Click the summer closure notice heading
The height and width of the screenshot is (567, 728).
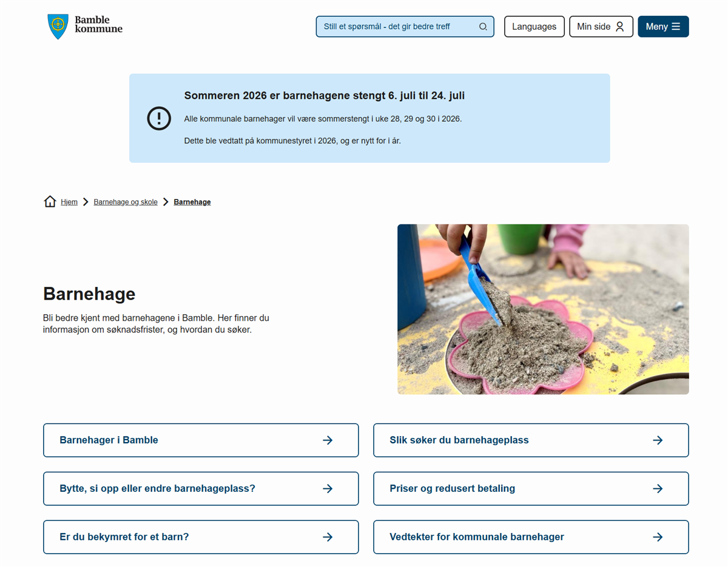tap(325, 96)
